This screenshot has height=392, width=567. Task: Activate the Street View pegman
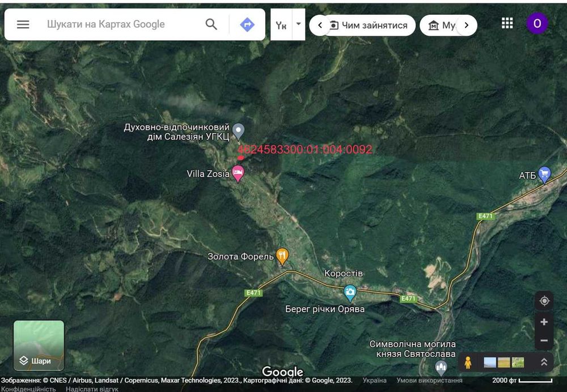468,363
